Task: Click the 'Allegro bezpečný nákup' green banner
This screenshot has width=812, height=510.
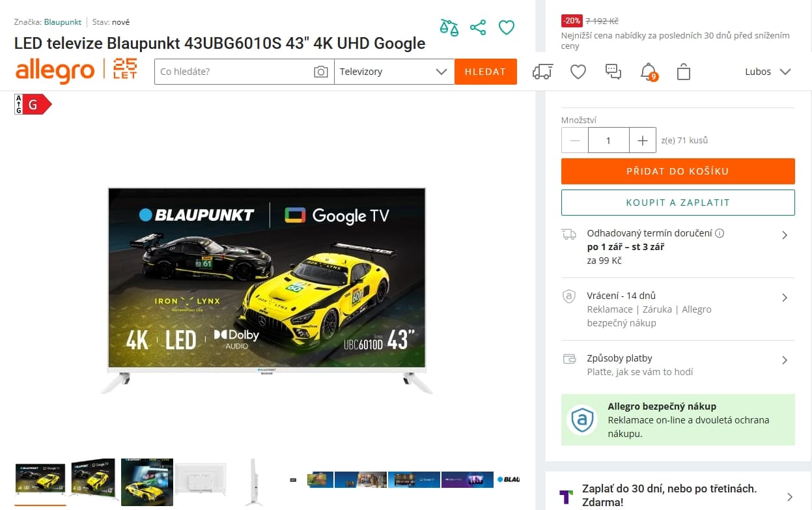Action: tap(678, 420)
